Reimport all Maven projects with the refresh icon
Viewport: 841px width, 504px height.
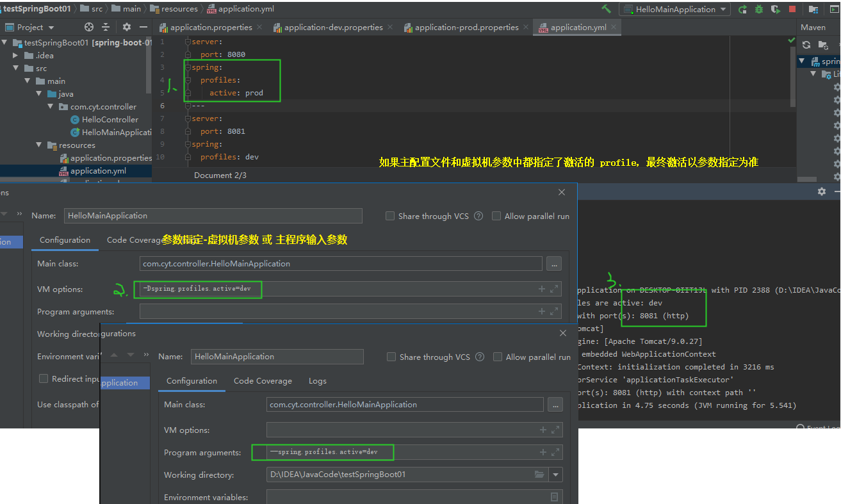(x=806, y=45)
